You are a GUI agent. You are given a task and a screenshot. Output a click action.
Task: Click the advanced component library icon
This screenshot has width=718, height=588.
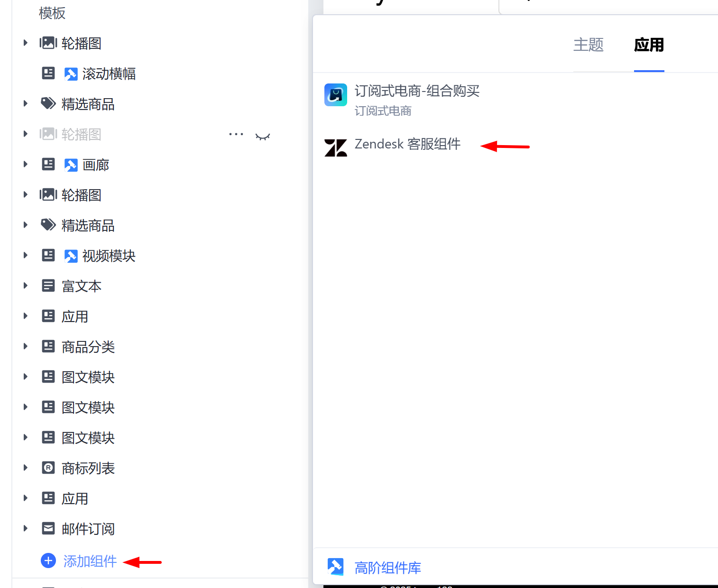click(336, 567)
